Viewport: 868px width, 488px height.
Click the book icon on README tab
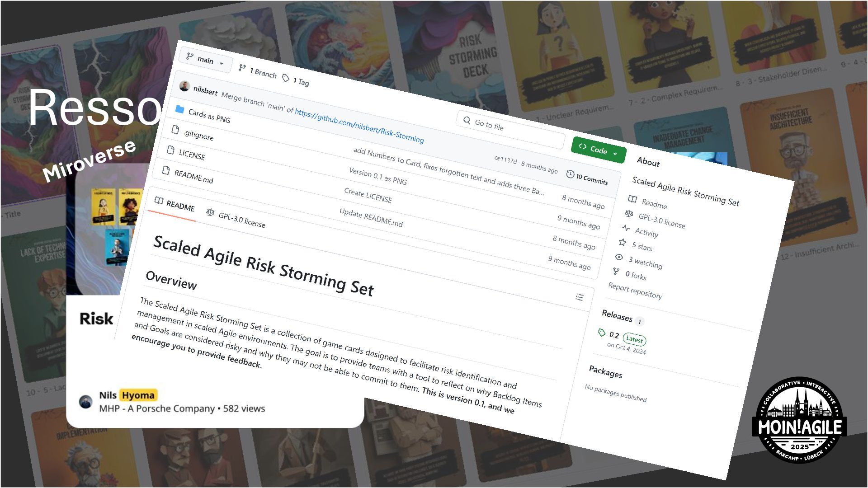159,201
